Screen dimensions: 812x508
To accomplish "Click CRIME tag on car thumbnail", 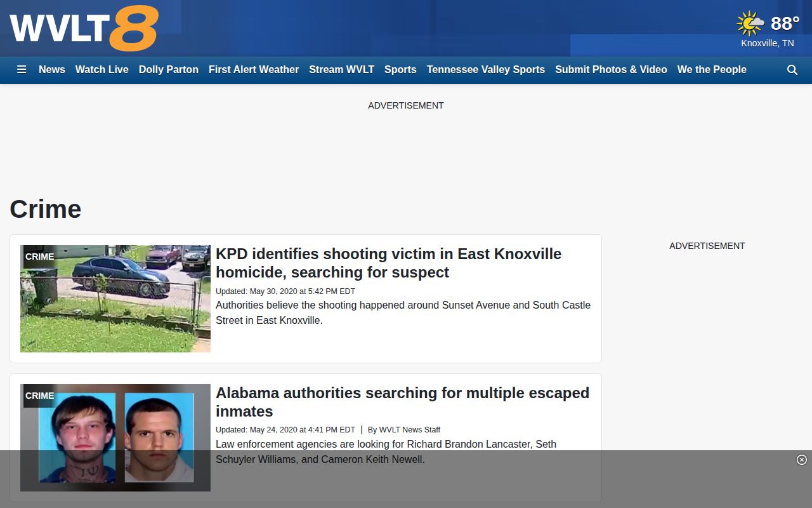I will tap(40, 257).
